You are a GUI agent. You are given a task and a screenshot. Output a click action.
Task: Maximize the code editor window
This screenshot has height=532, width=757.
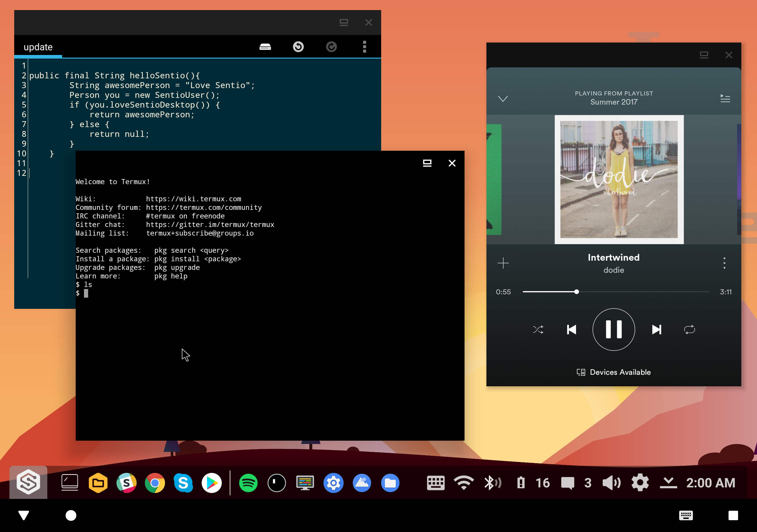[x=344, y=22]
